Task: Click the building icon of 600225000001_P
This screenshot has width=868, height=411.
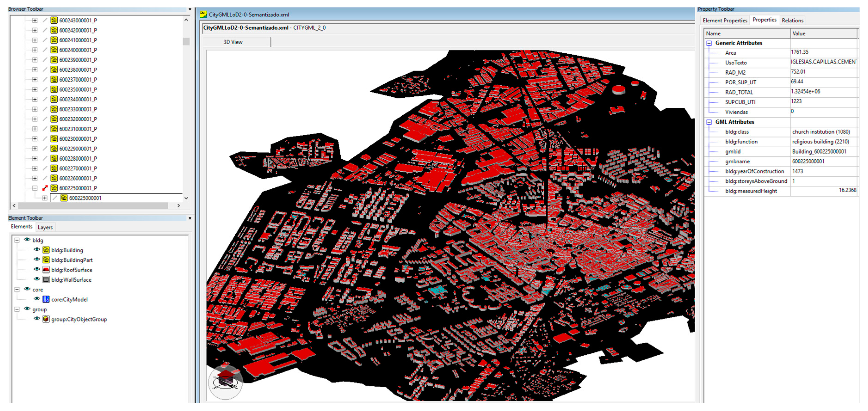Action: pos(54,188)
